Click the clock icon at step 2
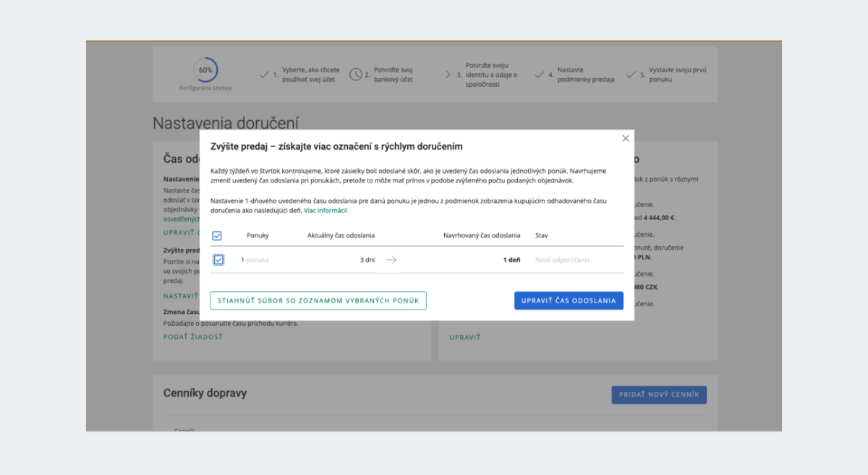This screenshot has width=868, height=475. pyautogui.click(x=355, y=74)
